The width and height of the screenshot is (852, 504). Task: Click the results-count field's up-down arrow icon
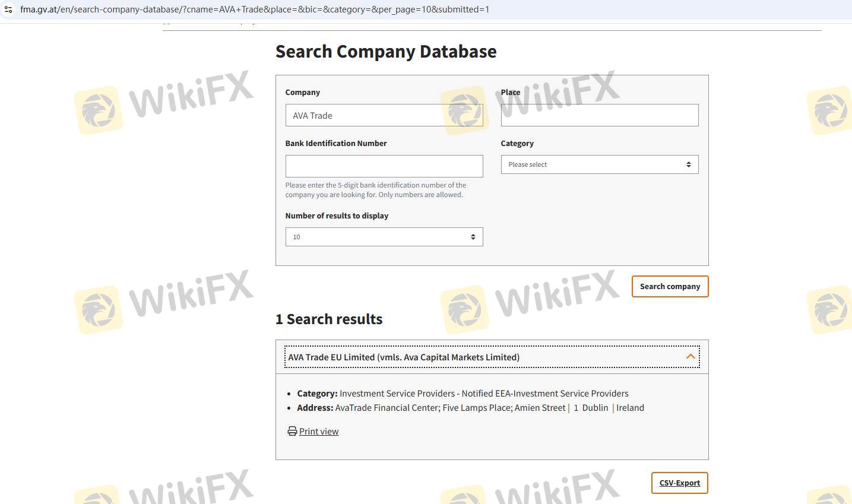(473, 237)
